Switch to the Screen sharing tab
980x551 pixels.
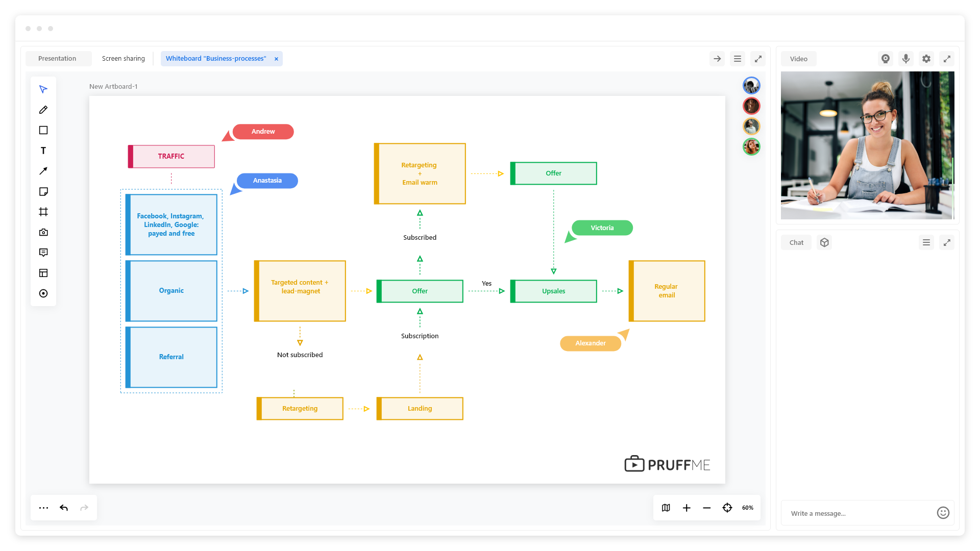click(124, 59)
